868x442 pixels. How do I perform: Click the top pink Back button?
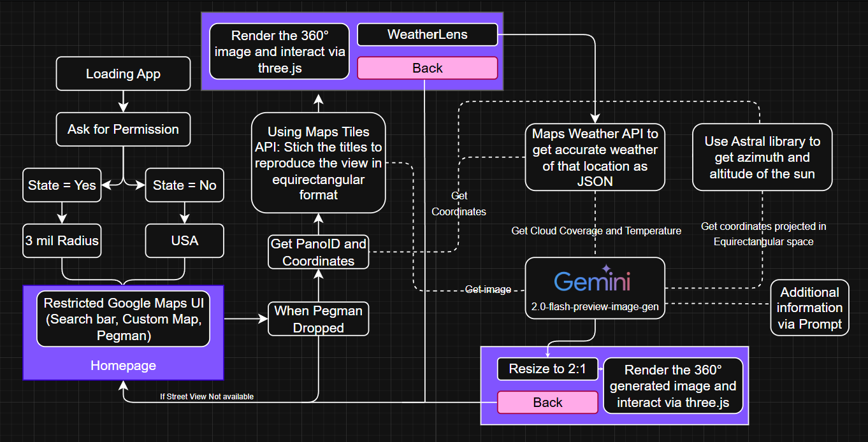click(x=427, y=68)
